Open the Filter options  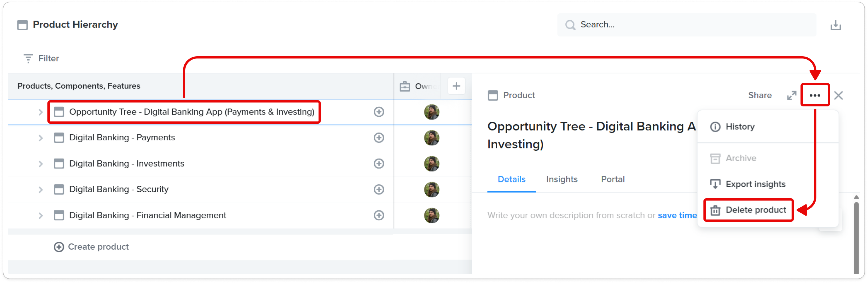41,58
